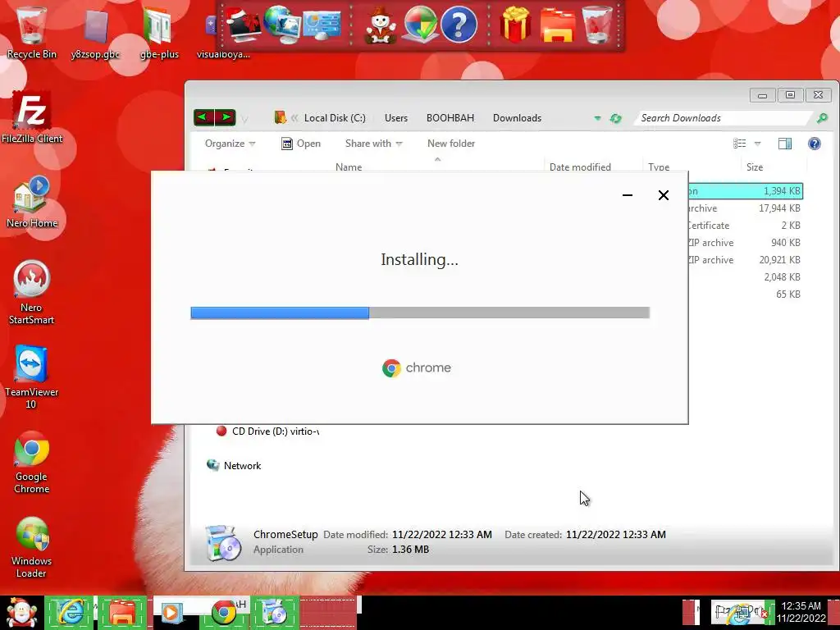Click the snowman icon in top dock
The height and width of the screenshot is (630, 840).
(381, 25)
